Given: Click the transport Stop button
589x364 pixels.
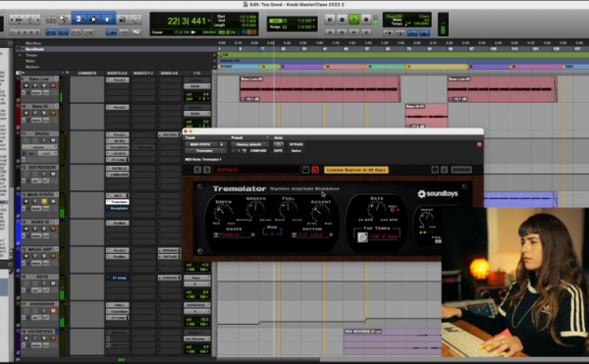Looking at the screenshot, I should pos(342,20).
